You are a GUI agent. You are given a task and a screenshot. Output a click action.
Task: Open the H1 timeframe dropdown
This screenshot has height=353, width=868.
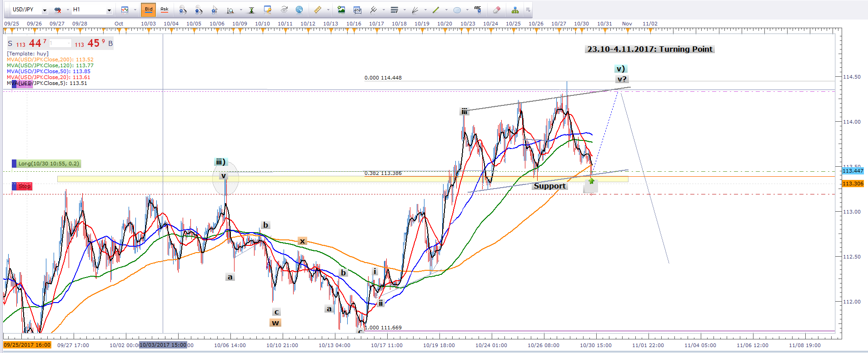(109, 10)
